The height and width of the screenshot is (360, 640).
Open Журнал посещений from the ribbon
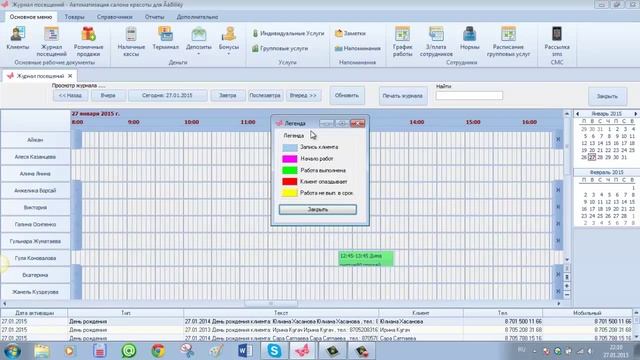(x=51, y=41)
